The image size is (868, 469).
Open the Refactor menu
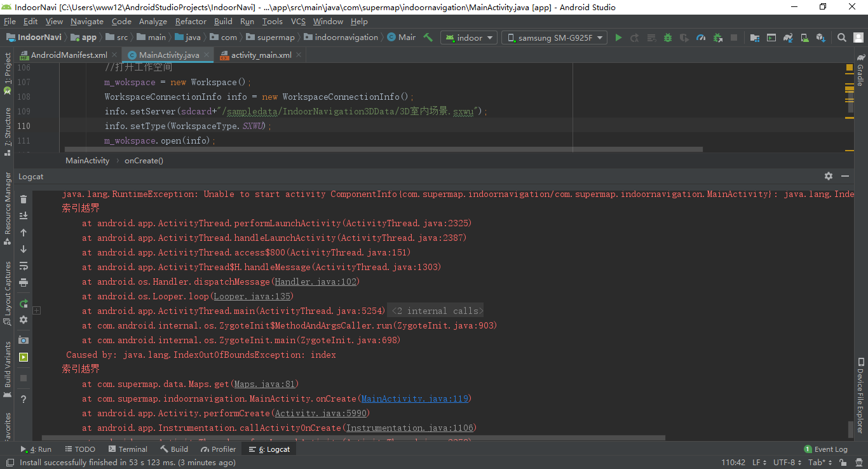point(191,21)
